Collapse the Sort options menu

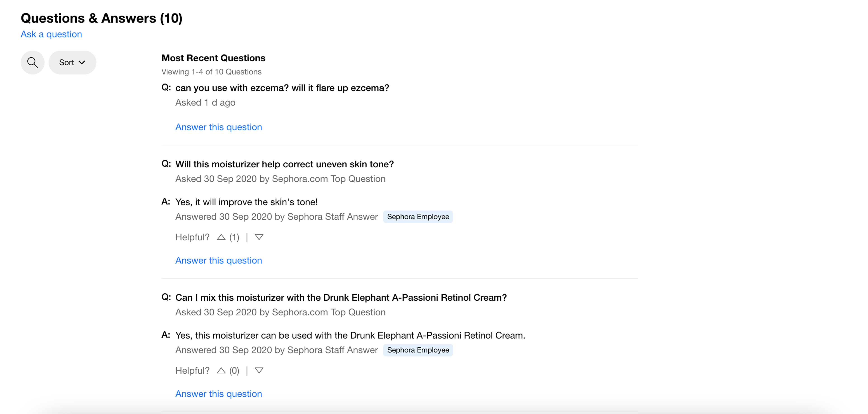tap(72, 62)
